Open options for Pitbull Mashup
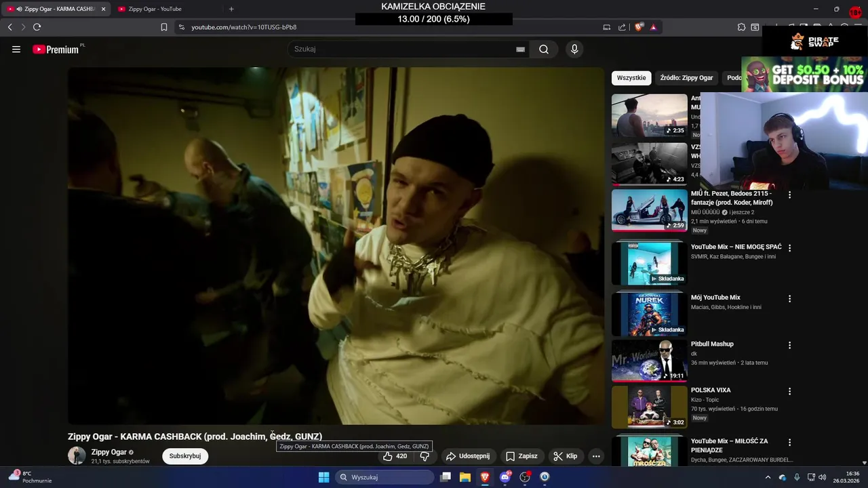 pos(789,345)
